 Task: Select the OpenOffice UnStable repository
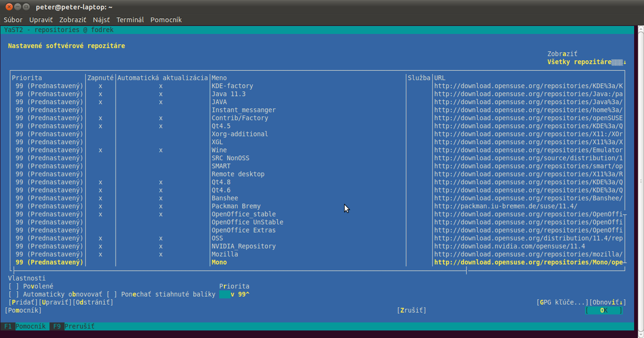(x=248, y=222)
